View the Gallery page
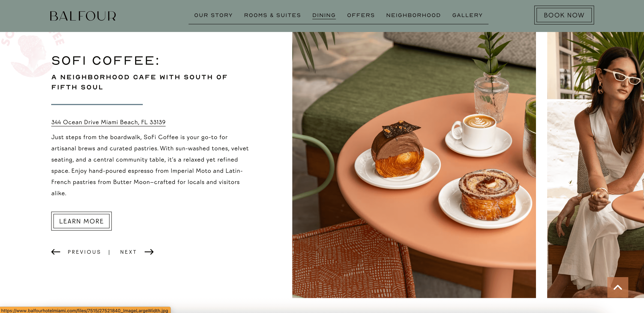The width and height of the screenshot is (644, 313). click(467, 15)
